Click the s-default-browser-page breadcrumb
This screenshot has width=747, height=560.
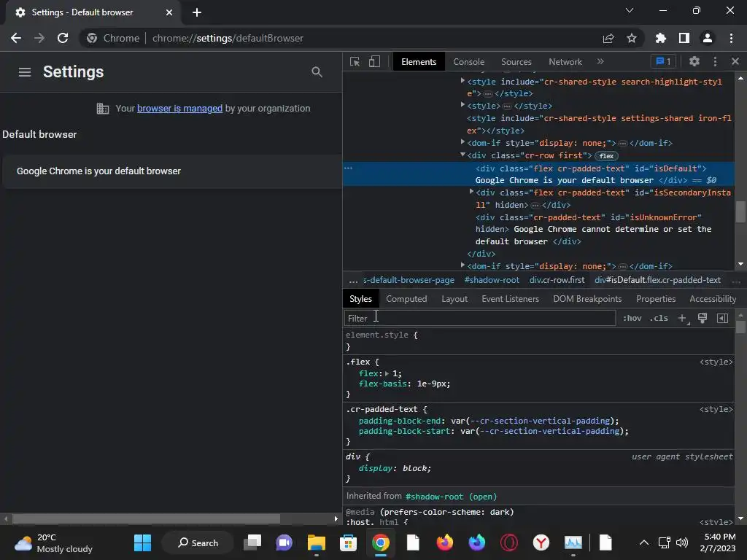click(x=409, y=281)
